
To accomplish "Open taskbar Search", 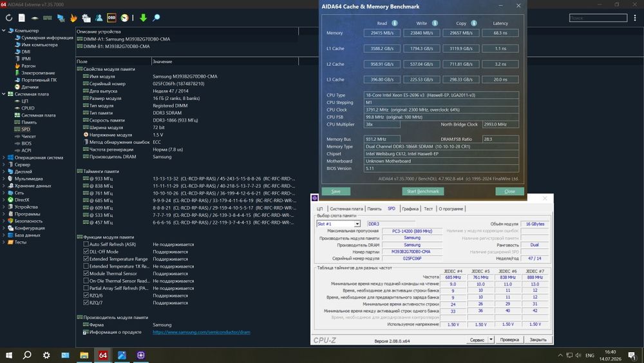I will click(27, 355).
